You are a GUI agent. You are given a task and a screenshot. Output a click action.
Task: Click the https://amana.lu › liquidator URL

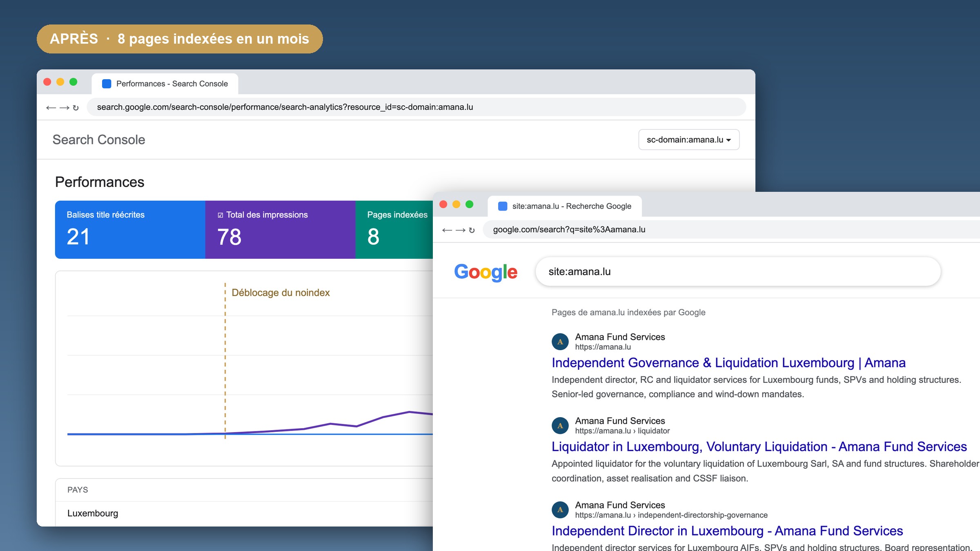click(622, 431)
